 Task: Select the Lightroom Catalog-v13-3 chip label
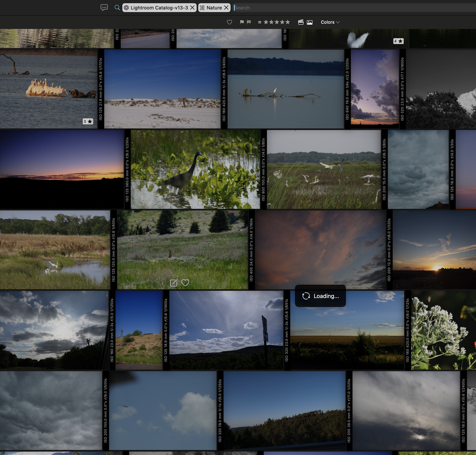click(159, 8)
